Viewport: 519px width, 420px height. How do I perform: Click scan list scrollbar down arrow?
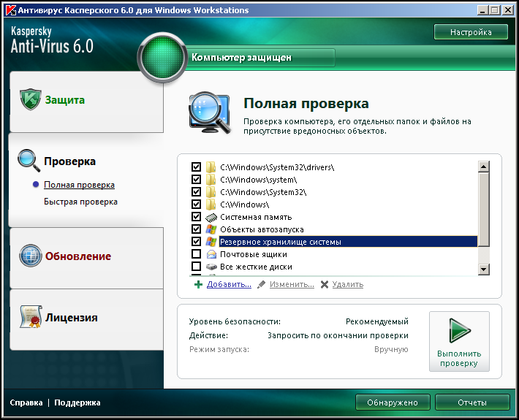pyautogui.click(x=484, y=270)
